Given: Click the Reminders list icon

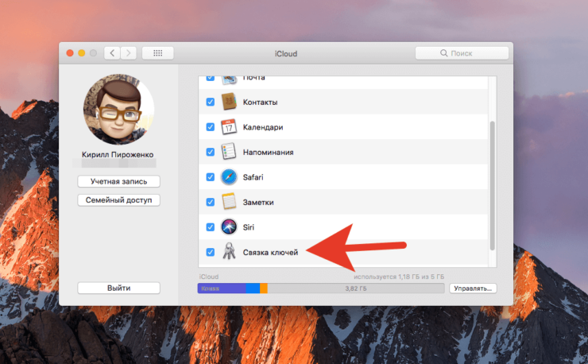Looking at the screenshot, I should coord(229,152).
